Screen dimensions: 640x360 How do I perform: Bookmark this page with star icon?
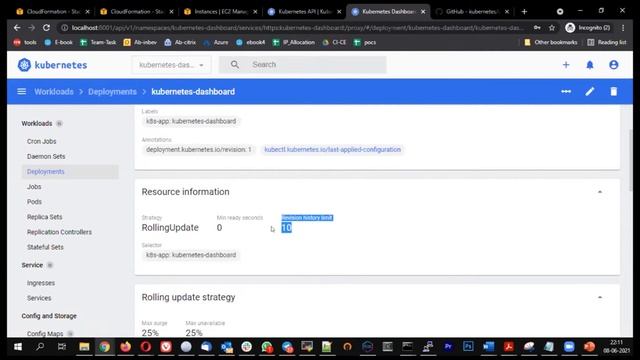click(552, 28)
